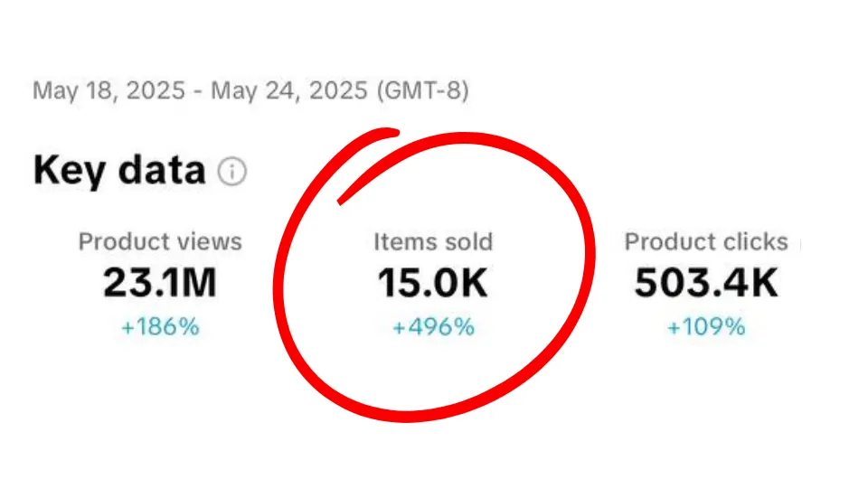Image resolution: width=868 pixels, height=479 pixels.
Task: Click the info icon beside Key data
Action: (x=232, y=172)
